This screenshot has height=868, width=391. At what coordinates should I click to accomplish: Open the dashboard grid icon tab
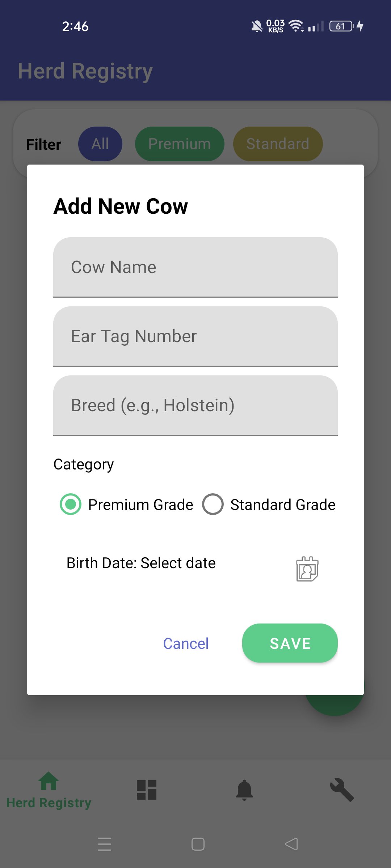click(x=147, y=790)
